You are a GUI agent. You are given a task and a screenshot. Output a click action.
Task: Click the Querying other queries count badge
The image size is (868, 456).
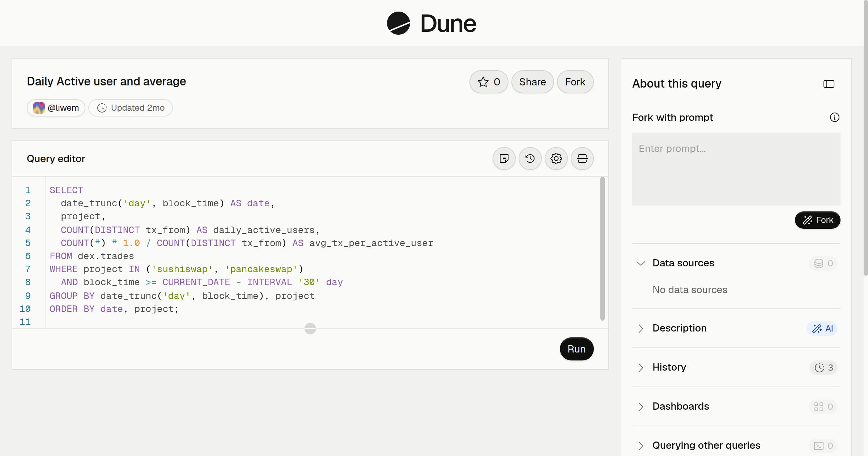[x=823, y=446]
